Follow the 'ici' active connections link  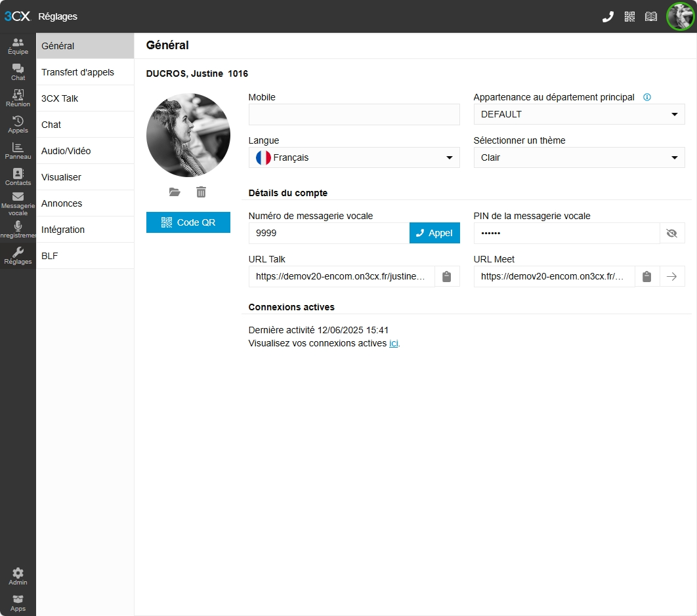pos(393,344)
